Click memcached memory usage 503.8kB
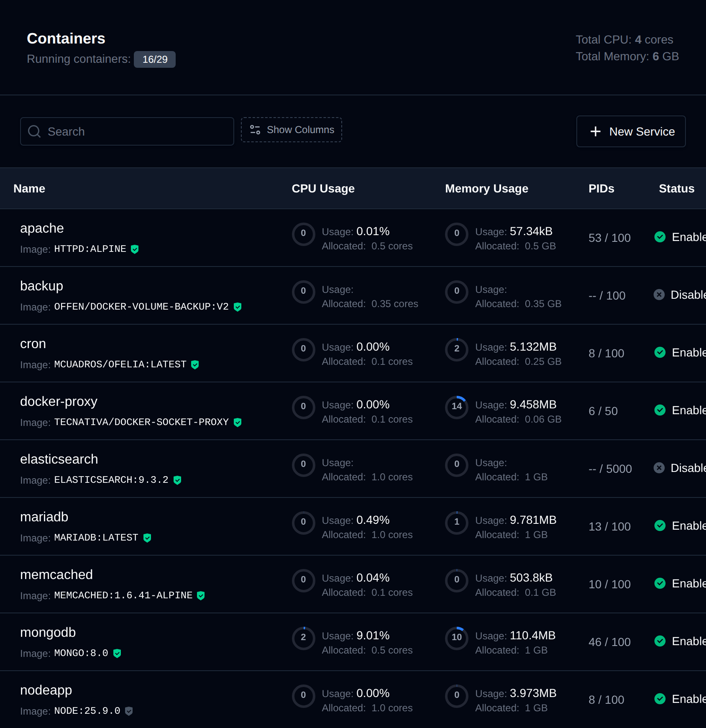This screenshot has height=728, width=706. point(531,578)
